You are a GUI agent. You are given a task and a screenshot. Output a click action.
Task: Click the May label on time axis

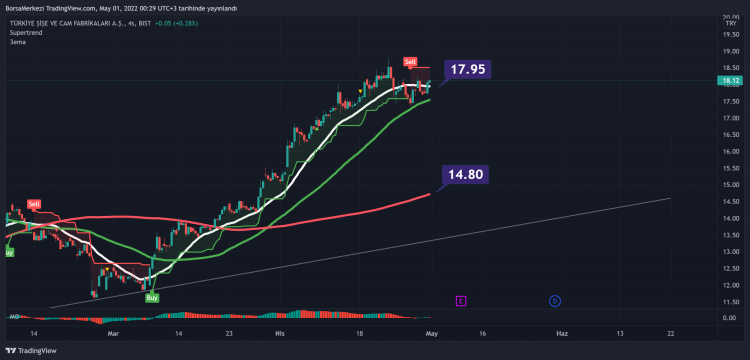430,334
